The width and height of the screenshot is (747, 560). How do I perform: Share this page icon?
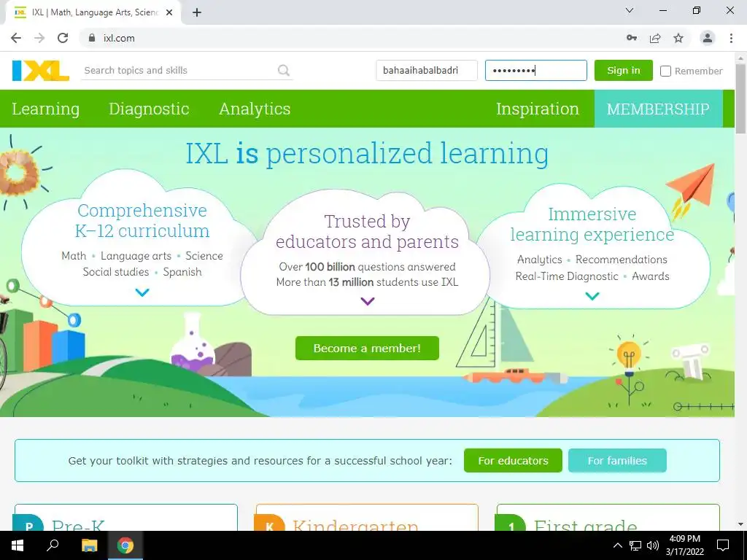pyautogui.click(x=655, y=38)
